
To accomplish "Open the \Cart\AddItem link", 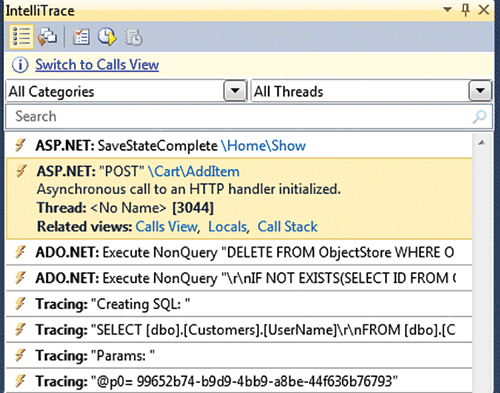I will pos(193,171).
